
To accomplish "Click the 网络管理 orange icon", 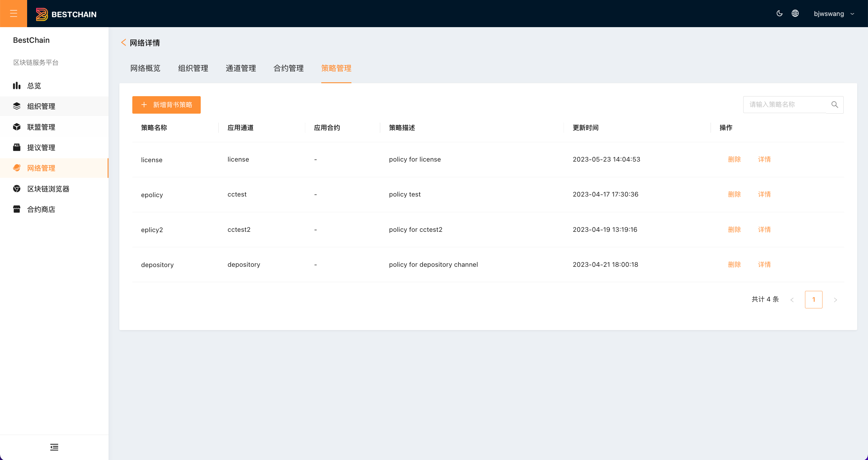I will pyautogui.click(x=17, y=168).
